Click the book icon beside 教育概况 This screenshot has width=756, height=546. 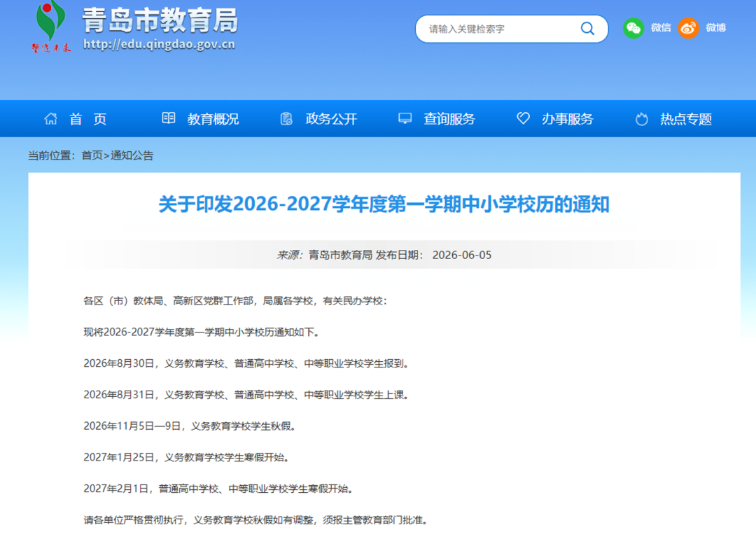(168, 118)
